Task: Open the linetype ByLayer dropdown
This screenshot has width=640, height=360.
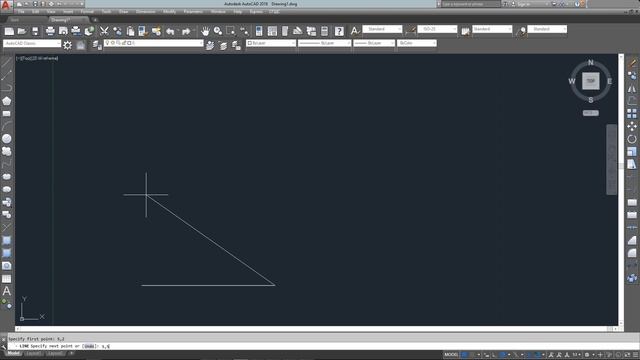Action: 324,43
